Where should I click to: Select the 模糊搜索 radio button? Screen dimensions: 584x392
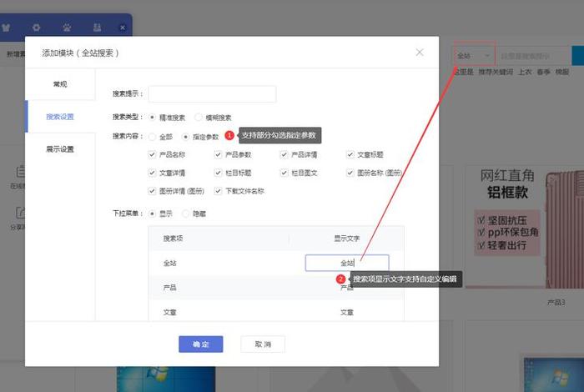199,118
